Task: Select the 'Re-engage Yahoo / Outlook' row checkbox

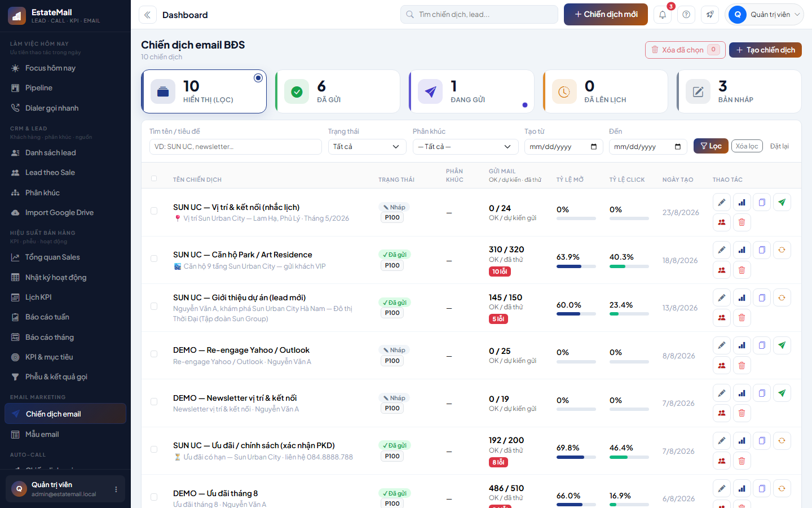Action: tap(154, 354)
